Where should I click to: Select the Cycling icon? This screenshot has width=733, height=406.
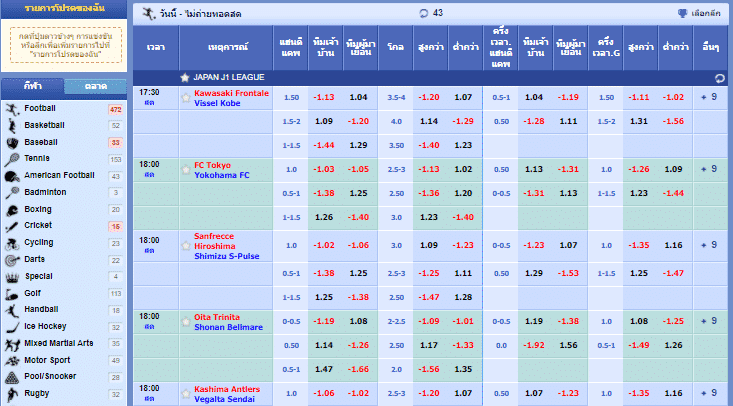pyautogui.click(x=12, y=243)
